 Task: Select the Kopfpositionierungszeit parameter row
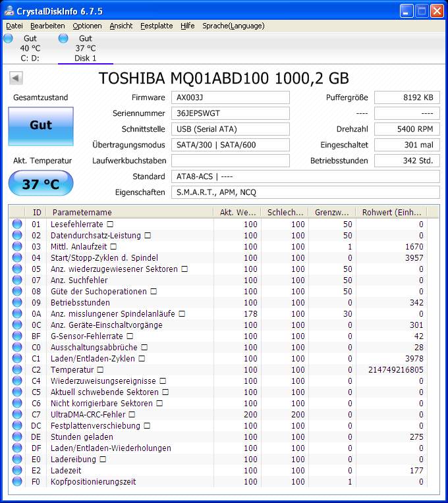pos(218,481)
